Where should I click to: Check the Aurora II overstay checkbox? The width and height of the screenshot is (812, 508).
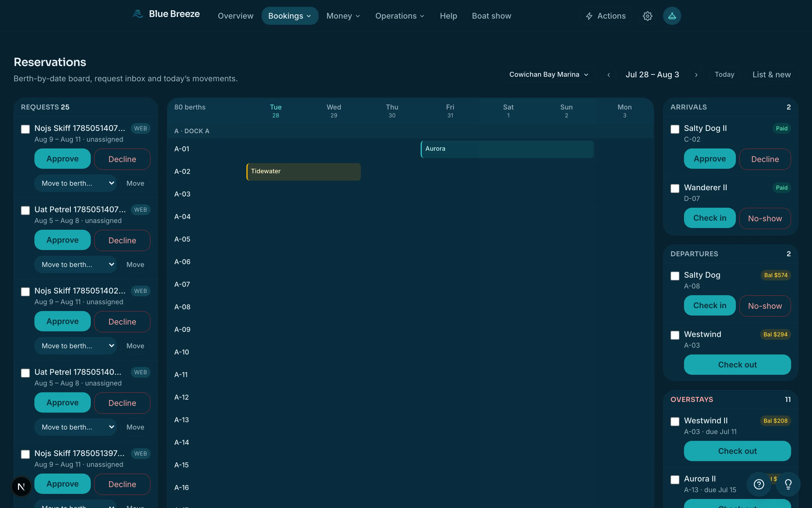675,479
